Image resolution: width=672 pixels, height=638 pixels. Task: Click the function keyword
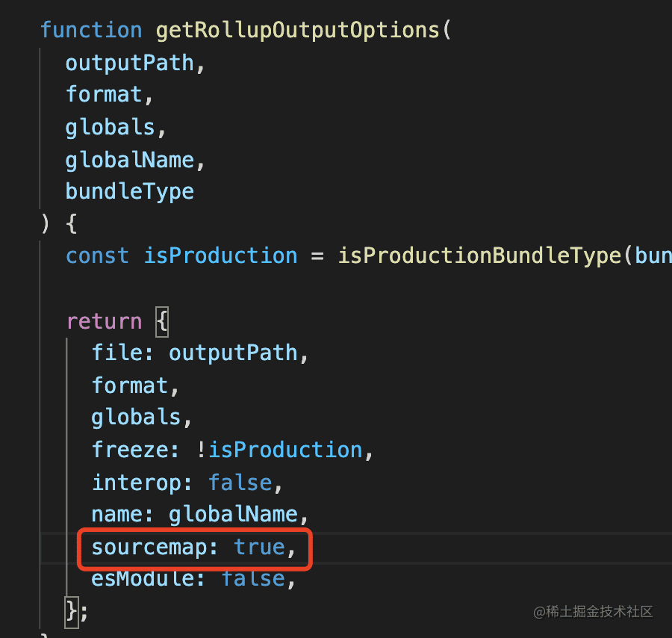click(91, 30)
